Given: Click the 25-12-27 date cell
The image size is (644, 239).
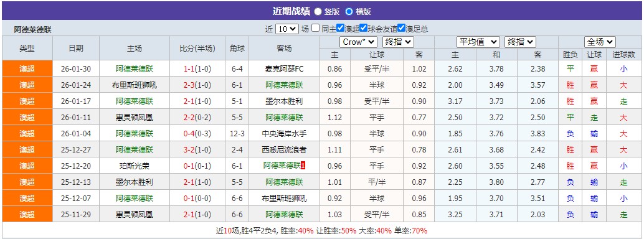Looking at the screenshot, I should click(x=76, y=149).
